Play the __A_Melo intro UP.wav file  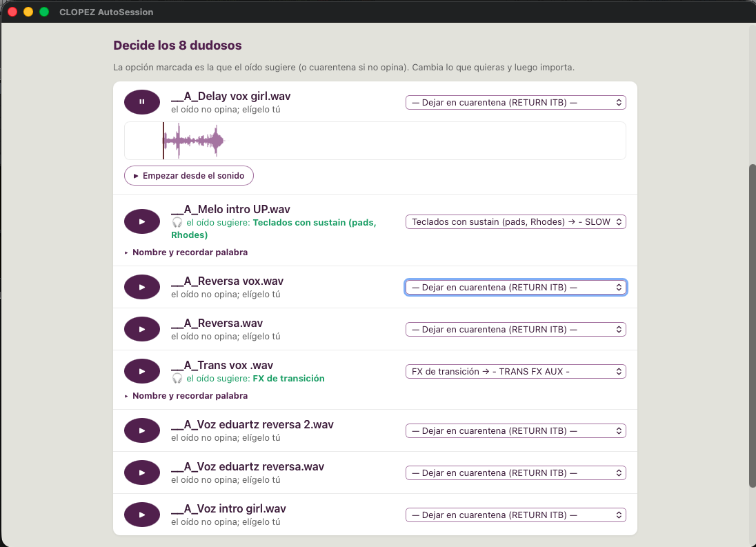click(142, 221)
